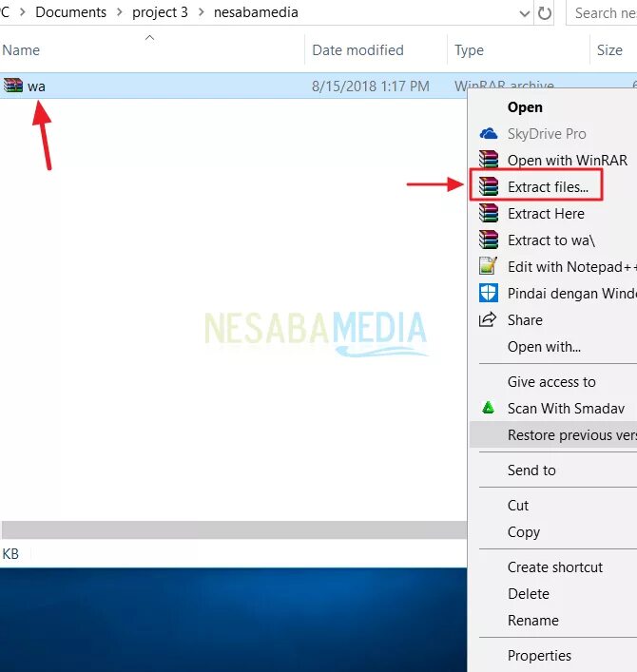This screenshot has width=637, height=672.
Task: Click nesabamedia in the address bar
Action: 256,12
